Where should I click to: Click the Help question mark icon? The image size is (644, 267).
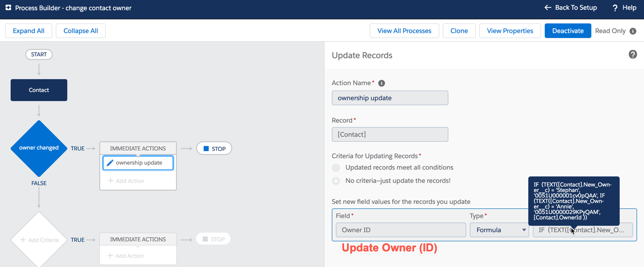(x=615, y=8)
